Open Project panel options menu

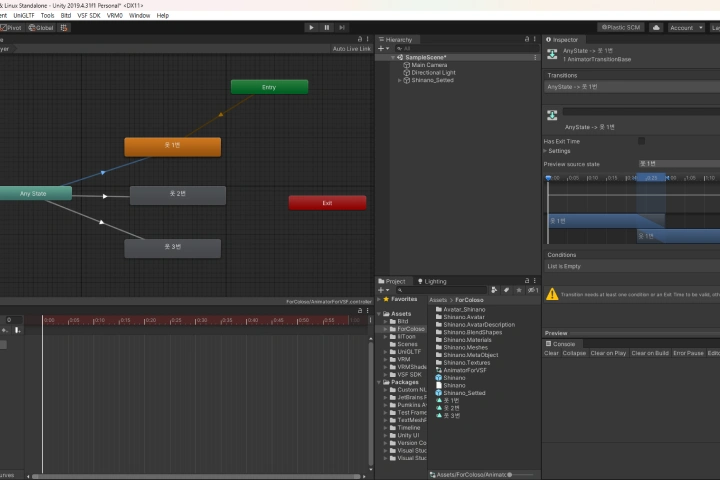tap(534, 281)
